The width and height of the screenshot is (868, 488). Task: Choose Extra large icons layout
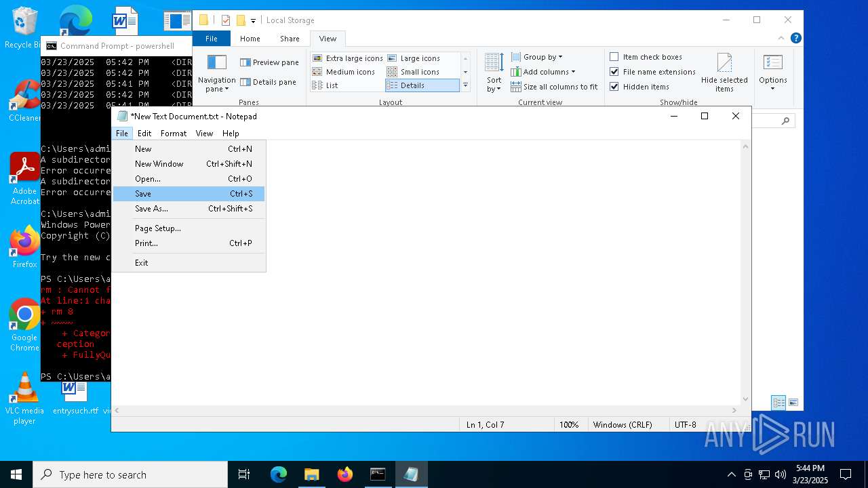(x=348, y=58)
